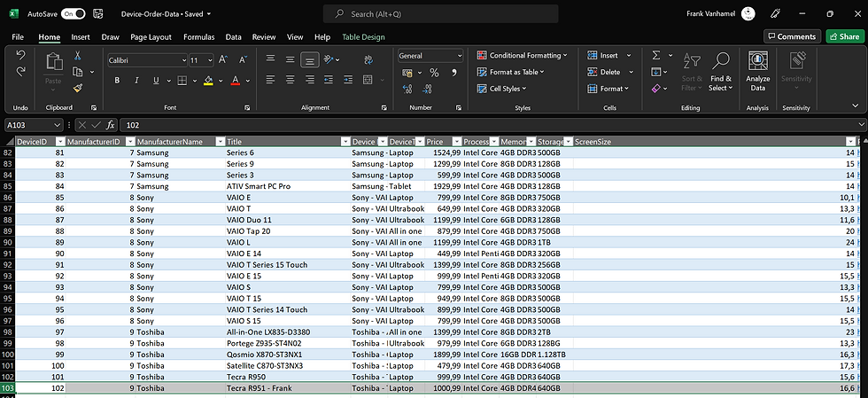Image resolution: width=868 pixels, height=398 pixels.
Task: Open Analyze Data tool
Action: [x=758, y=72]
